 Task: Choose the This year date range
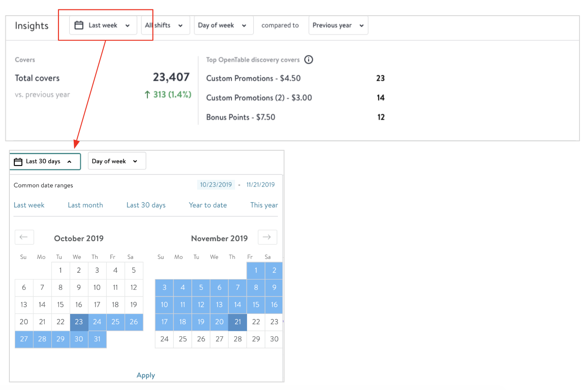(x=264, y=205)
